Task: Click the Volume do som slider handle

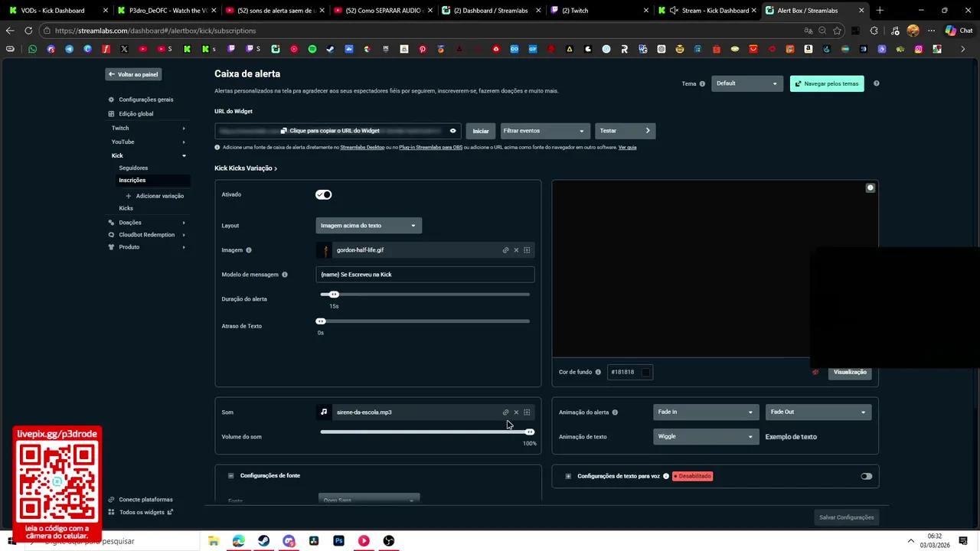Action: 529,432
